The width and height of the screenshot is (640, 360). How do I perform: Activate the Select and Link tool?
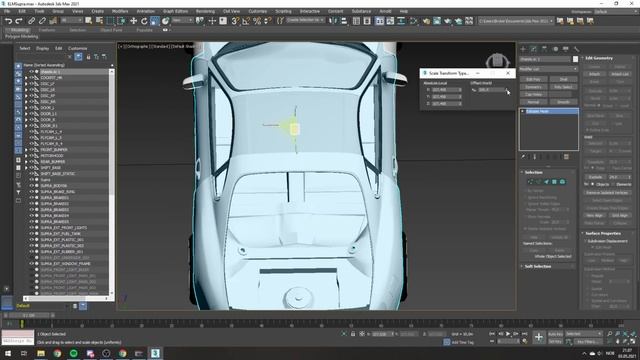tap(31, 21)
